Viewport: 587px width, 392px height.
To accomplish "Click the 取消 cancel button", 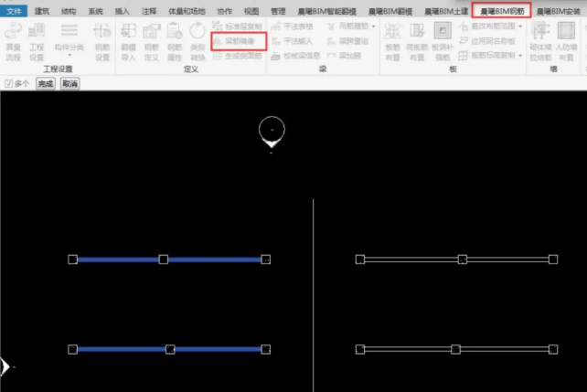I will tap(69, 83).
